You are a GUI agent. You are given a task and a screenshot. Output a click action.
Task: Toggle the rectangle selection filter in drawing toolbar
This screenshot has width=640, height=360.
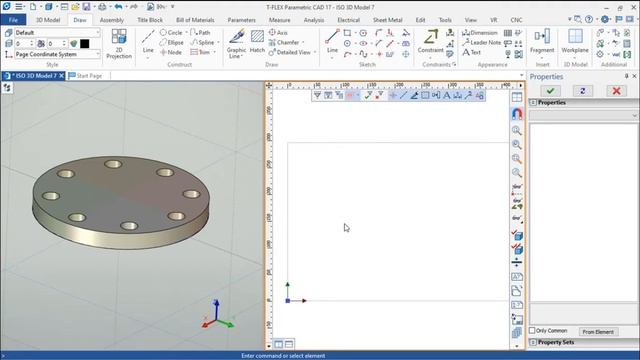425,95
